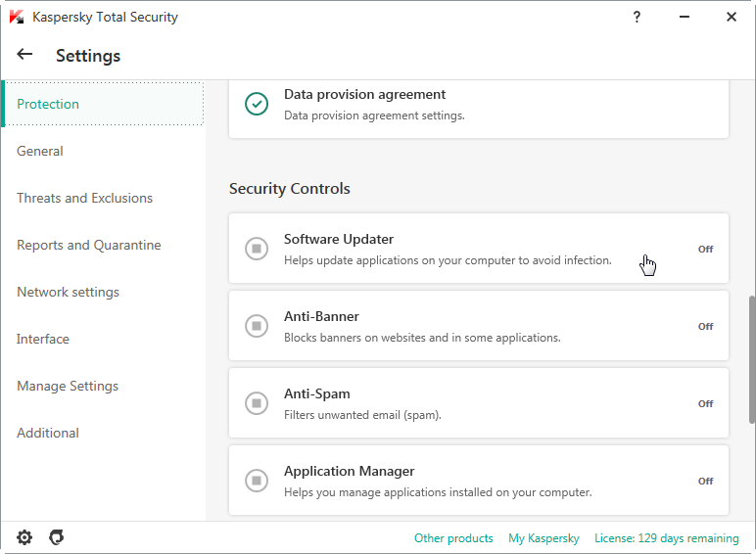Open the Other products link

point(453,538)
